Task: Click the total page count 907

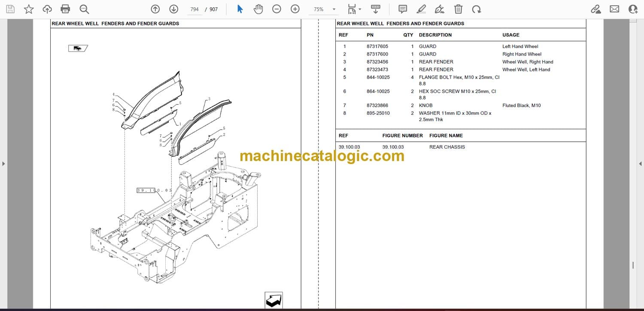Action: click(213, 9)
